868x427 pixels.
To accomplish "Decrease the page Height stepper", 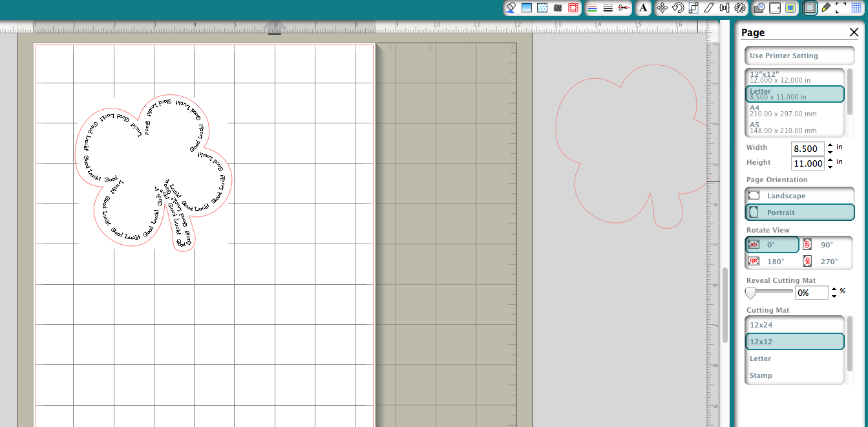I will click(x=831, y=167).
